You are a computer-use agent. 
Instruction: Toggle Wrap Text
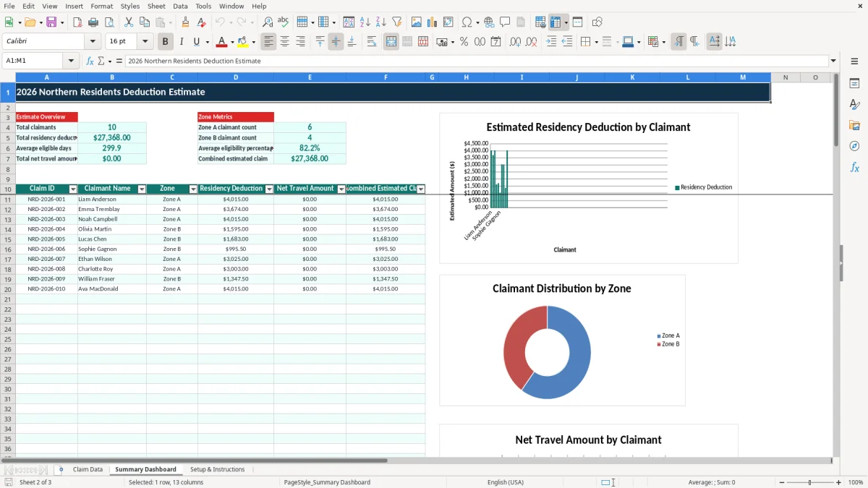click(x=371, y=42)
